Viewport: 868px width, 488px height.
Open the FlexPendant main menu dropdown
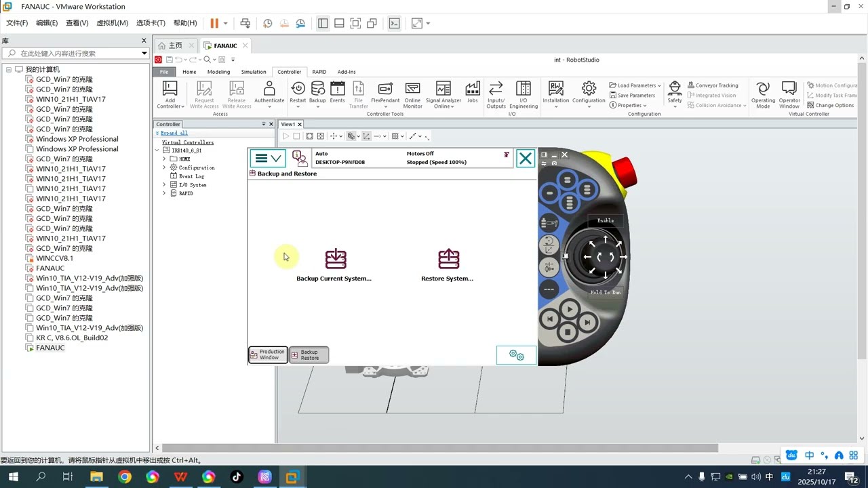[x=267, y=158]
